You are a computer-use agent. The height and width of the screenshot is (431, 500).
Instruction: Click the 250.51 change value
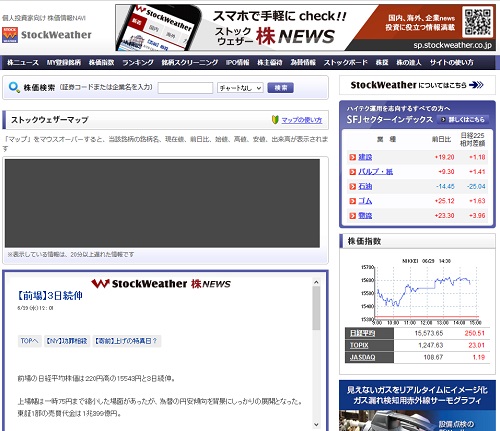[x=475, y=333]
